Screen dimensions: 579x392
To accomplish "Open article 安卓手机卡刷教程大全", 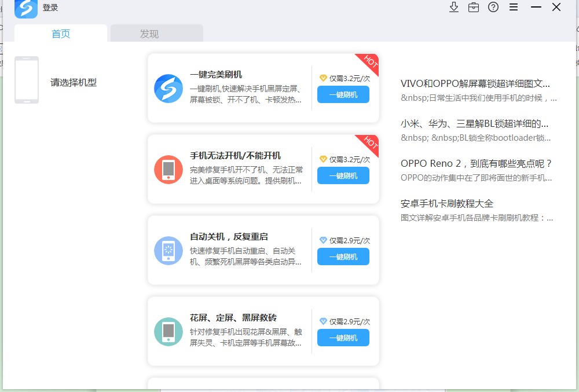I will 447,203.
